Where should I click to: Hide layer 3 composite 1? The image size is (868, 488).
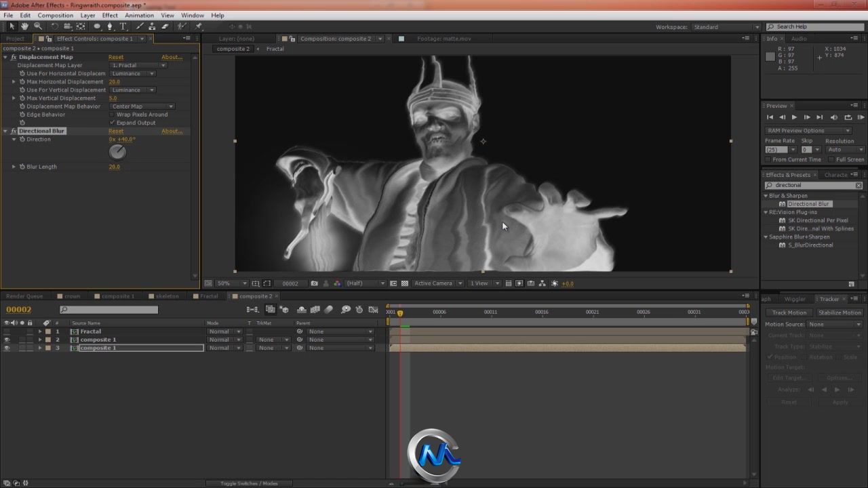7,348
